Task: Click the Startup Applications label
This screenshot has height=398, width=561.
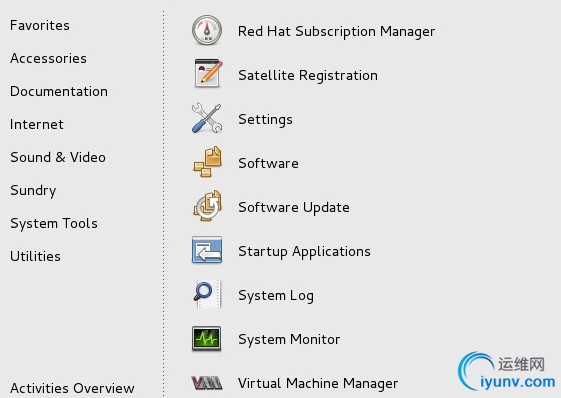Action: (304, 252)
